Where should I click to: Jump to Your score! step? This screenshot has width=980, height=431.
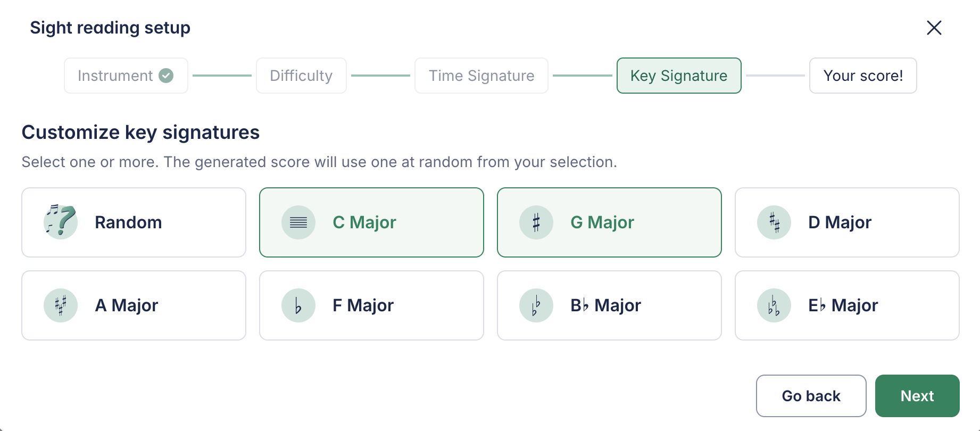(x=863, y=76)
